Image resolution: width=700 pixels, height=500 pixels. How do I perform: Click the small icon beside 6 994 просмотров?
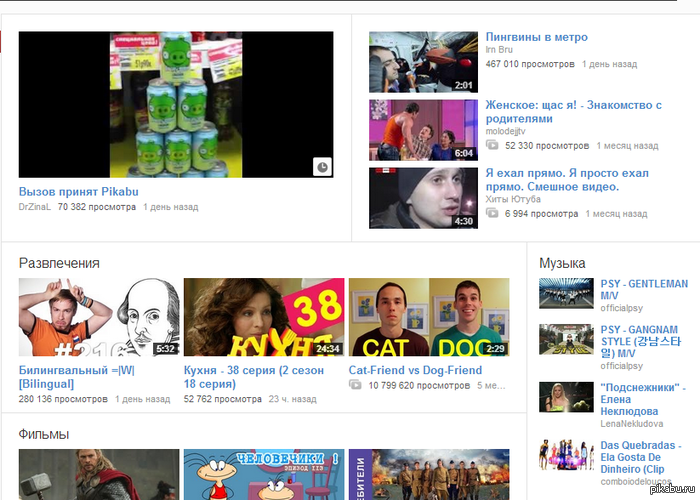pos(493,214)
